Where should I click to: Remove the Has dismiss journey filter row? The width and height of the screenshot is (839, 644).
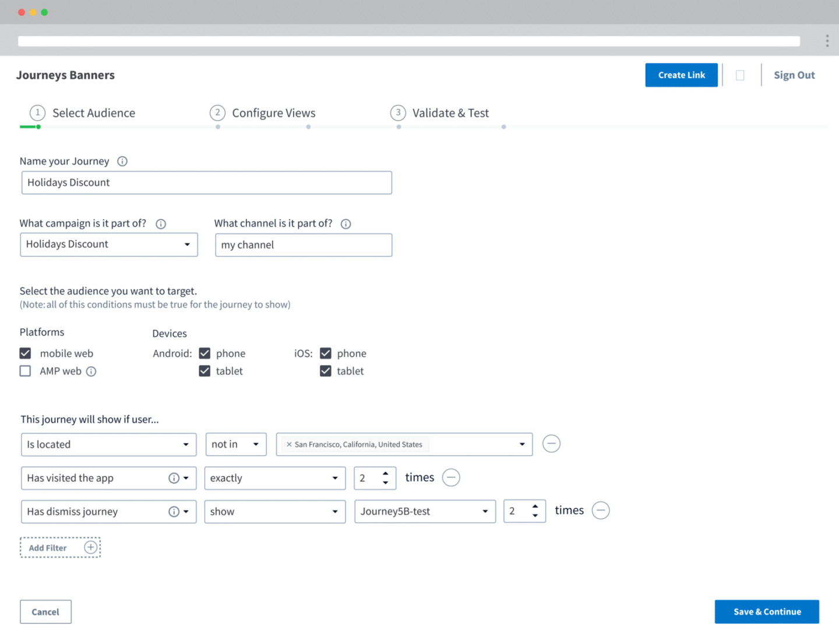click(601, 510)
